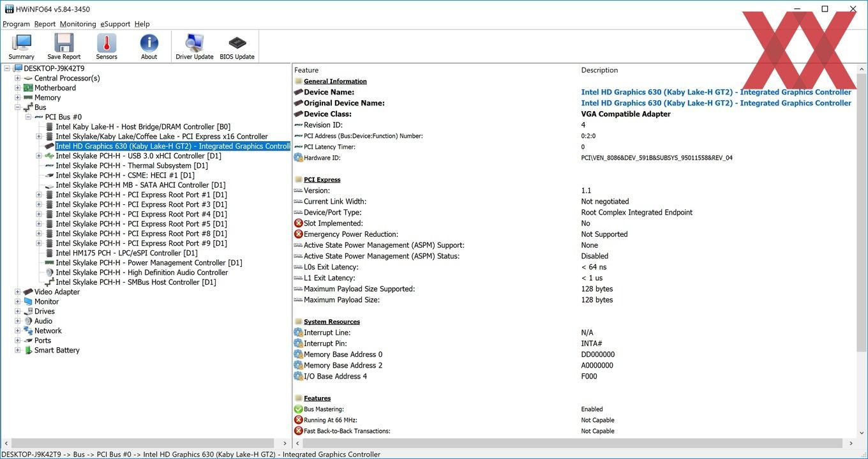Select Host Bridge/DRAM Controller entry
Viewport: 868px width, 459px height.
143,127
